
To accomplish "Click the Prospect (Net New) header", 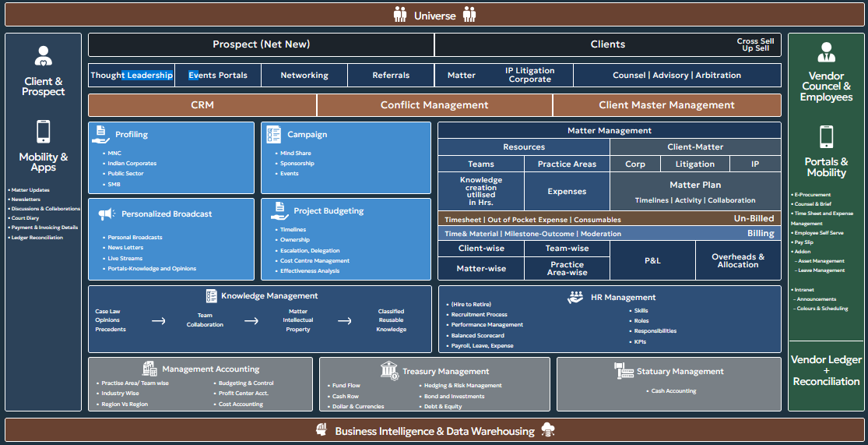I will [x=261, y=44].
